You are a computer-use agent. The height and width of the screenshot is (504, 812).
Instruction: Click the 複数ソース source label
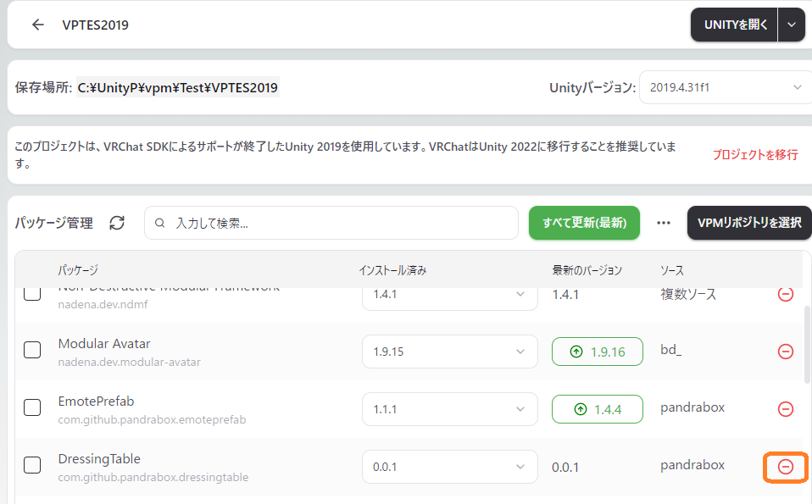coord(688,295)
